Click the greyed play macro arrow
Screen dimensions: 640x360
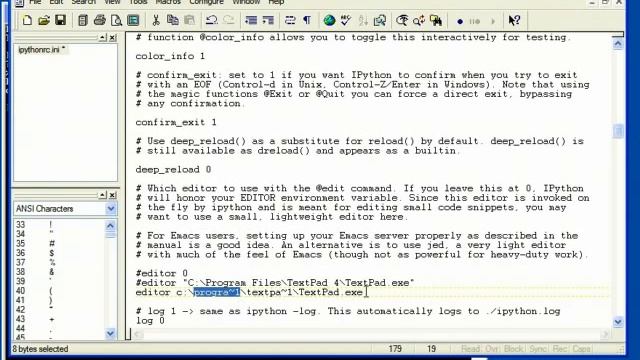point(493,21)
